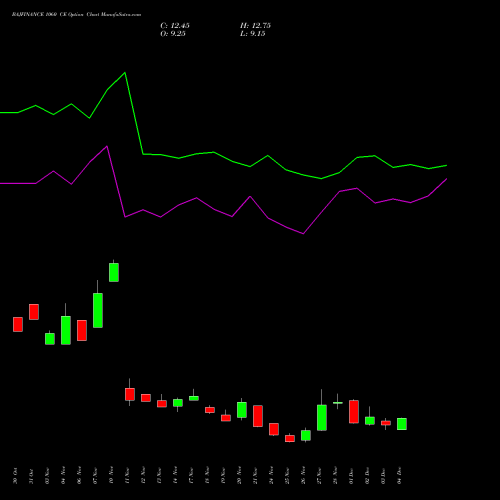The image size is (500, 500).
Task: Click the 28 Nov date label
Action: pyautogui.click(x=335, y=476)
